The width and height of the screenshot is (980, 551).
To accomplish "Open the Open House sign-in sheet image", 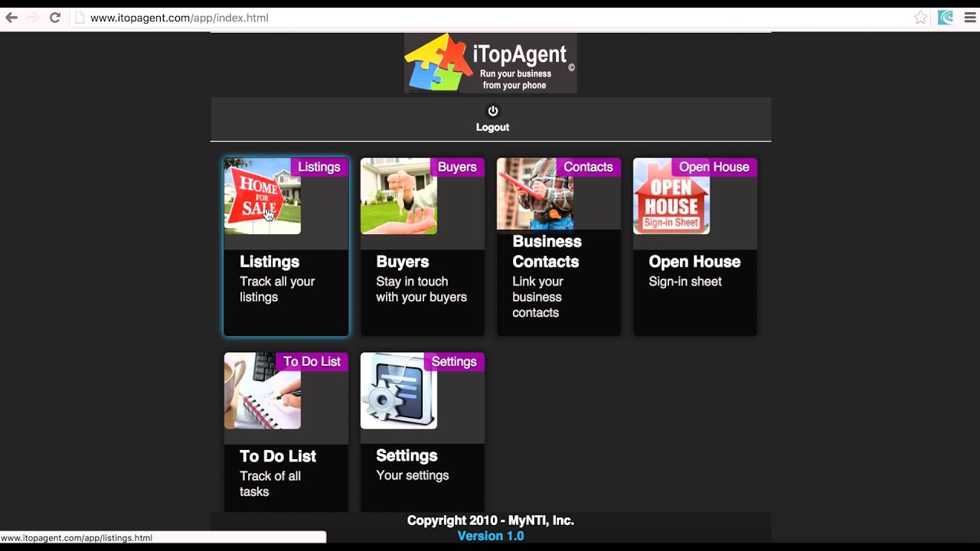I will tap(671, 196).
